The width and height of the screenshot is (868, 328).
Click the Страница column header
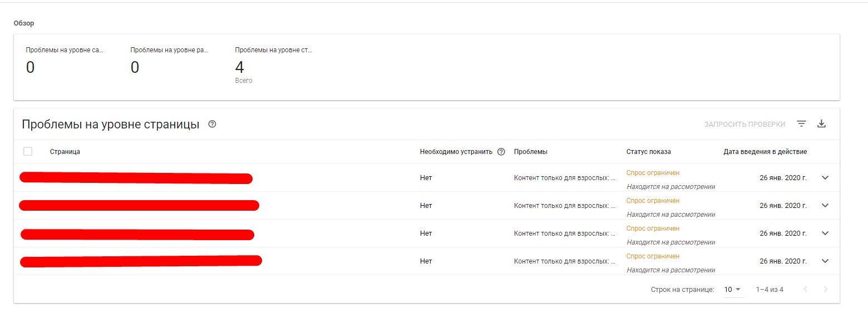(x=65, y=152)
